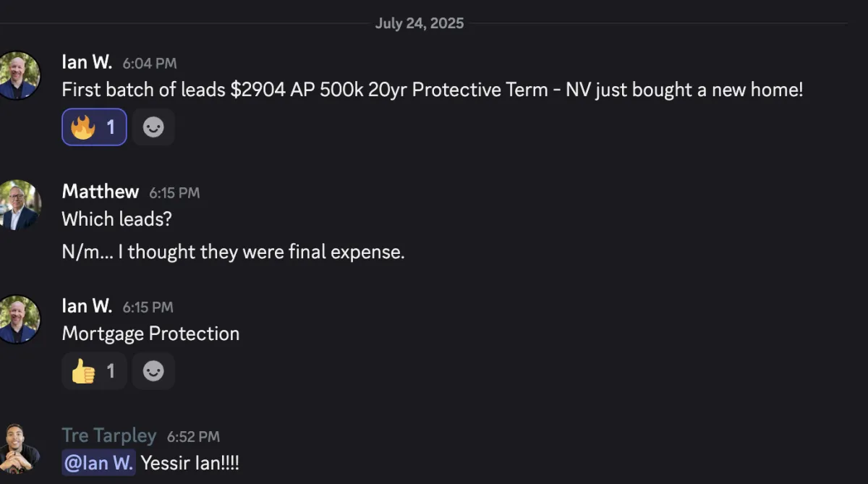Click the Ian W. username above Mortgage Protection
This screenshot has width=868, height=484.
(x=87, y=306)
